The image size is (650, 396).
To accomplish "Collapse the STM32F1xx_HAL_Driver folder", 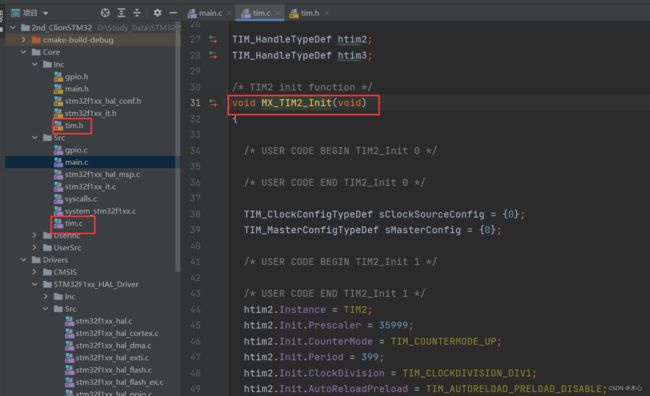I will [35, 284].
